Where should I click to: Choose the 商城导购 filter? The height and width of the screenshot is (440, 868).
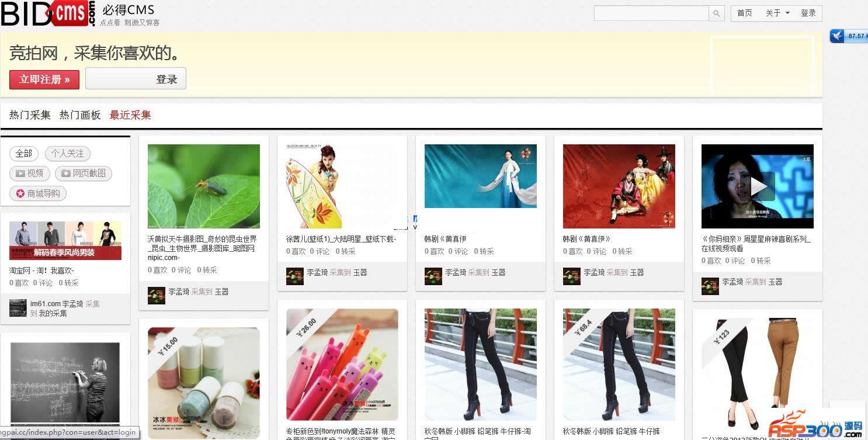pos(38,193)
